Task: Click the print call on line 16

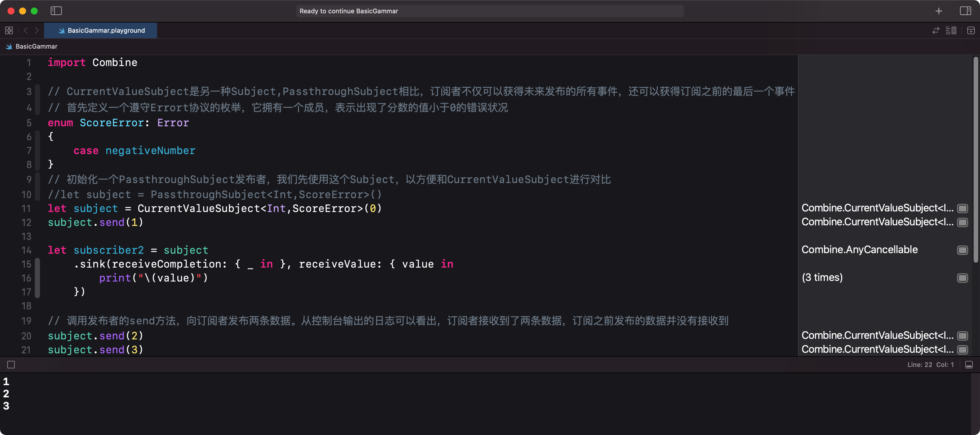Action: (115, 278)
